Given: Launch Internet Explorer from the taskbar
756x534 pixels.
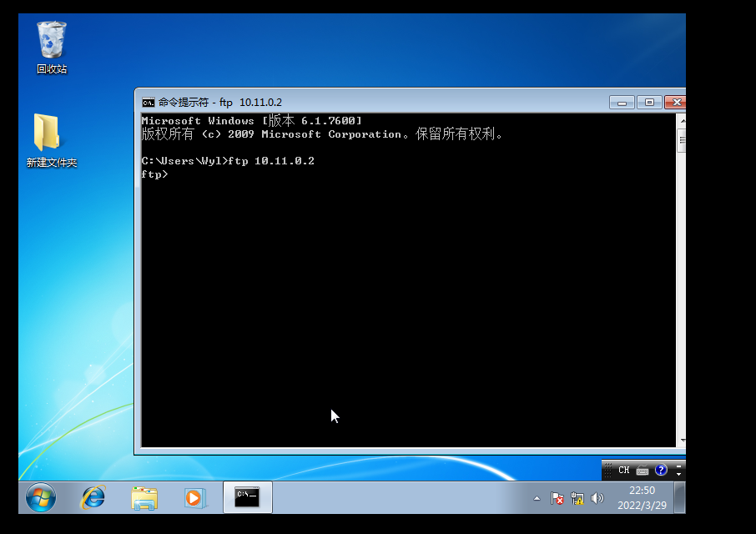Looking at the screenshot, I should [93, 497].
